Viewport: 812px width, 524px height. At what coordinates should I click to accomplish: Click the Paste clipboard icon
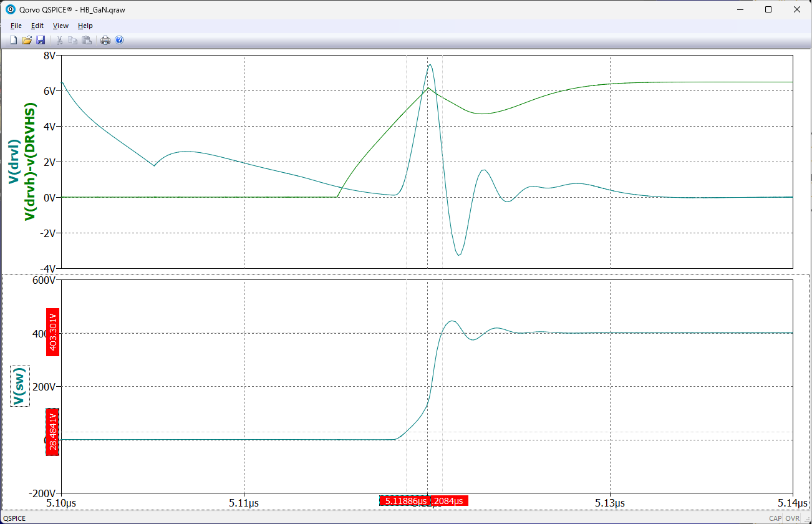pyautogui.click(x=87, y=40)
